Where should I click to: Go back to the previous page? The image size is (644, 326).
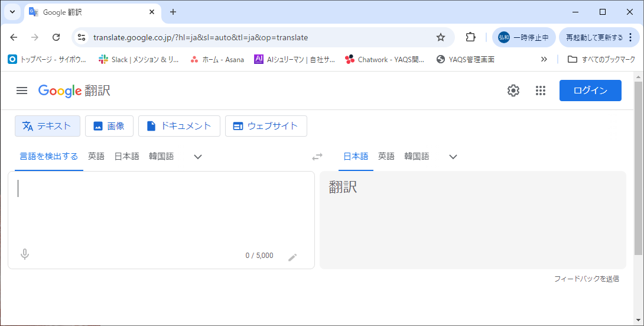tap(14, 37)
